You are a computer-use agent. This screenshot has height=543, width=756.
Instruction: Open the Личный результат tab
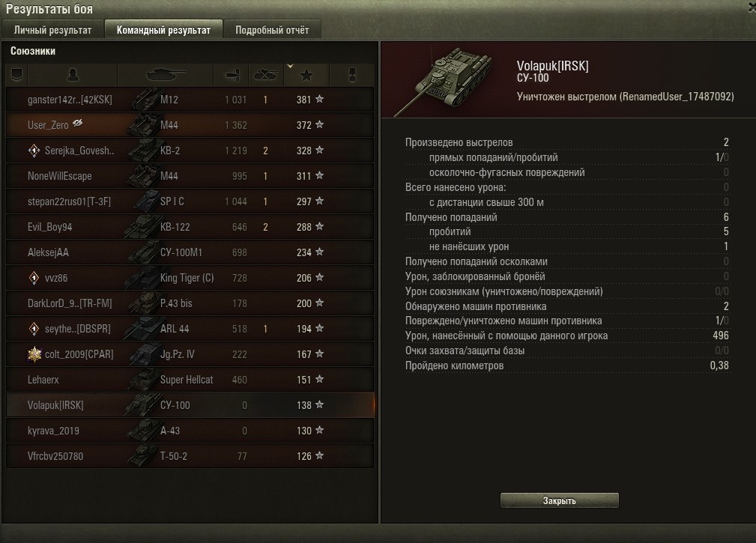[x=52, y=30]
